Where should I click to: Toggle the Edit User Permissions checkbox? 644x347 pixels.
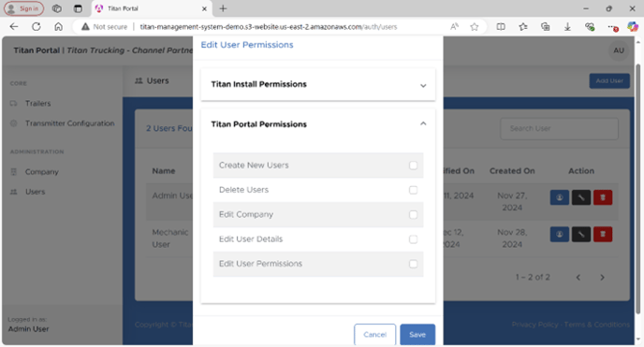tap(413, 264)
